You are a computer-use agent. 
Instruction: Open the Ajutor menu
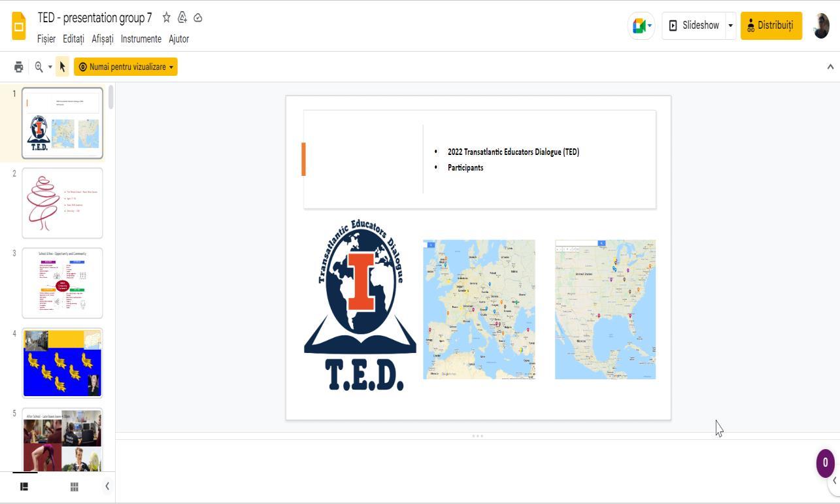tap(179, 39)
